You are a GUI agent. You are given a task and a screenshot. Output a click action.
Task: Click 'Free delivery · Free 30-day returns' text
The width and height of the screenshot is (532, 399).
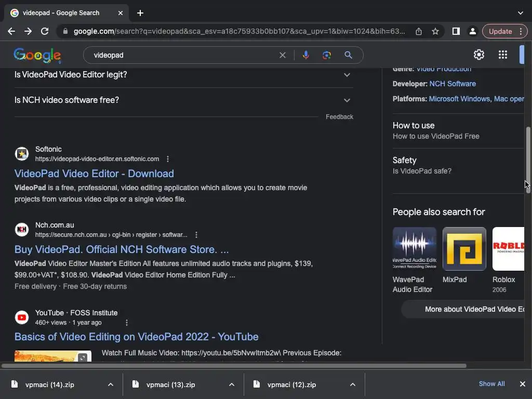pyautogui.click(x=71, y=286)
